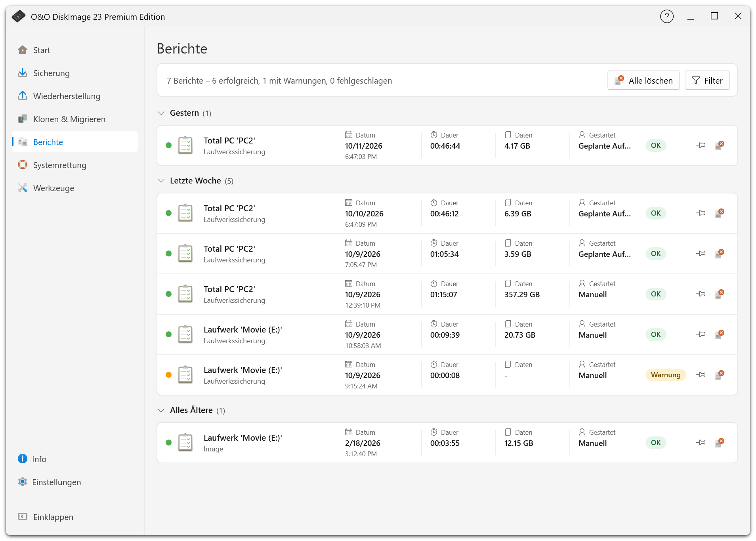Delete the 10/11/2026 Total PC report
This screenshot has height=541, width=756.
click(x=720, y=145)
